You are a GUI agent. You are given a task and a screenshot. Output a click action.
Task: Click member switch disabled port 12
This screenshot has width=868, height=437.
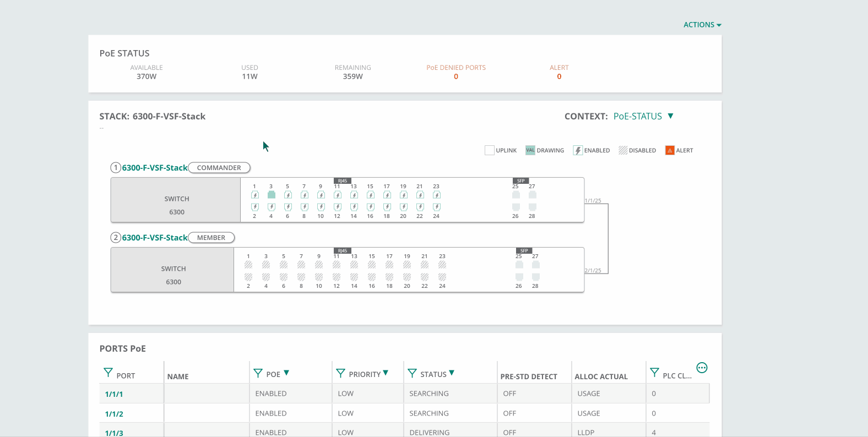(337, 277)
